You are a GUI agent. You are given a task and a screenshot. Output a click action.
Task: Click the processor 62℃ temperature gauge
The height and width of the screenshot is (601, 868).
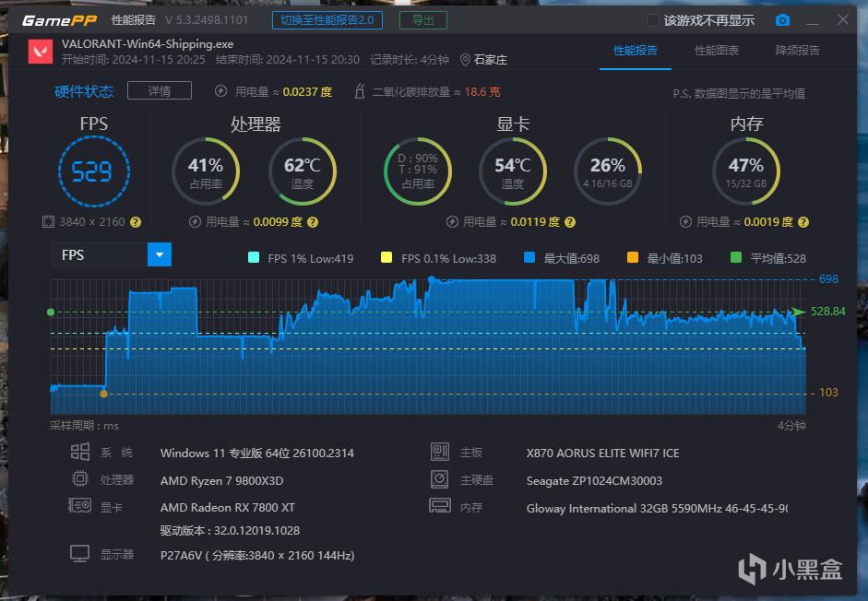click(x=303, y=171)
